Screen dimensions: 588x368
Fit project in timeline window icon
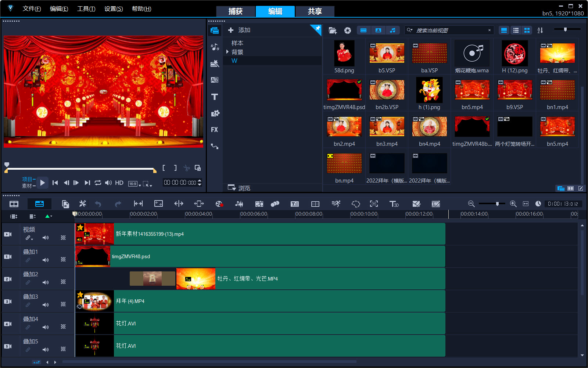pos(526,204)
